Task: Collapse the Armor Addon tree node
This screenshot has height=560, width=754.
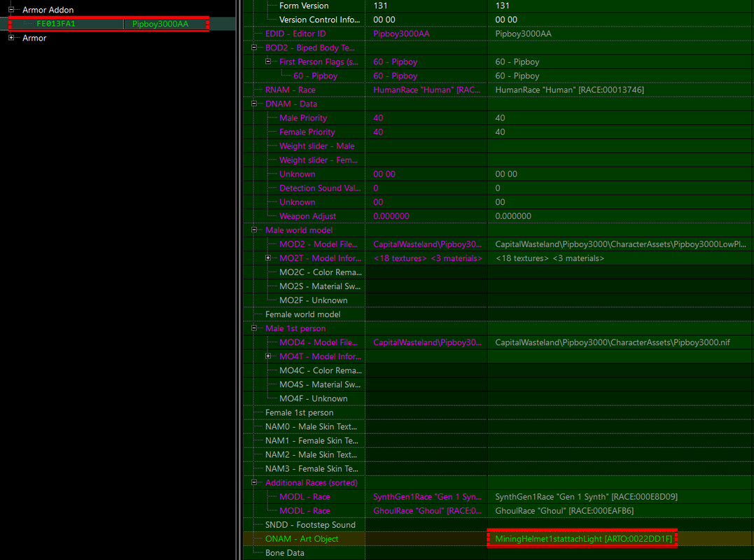Action: [x=11, y=10]
